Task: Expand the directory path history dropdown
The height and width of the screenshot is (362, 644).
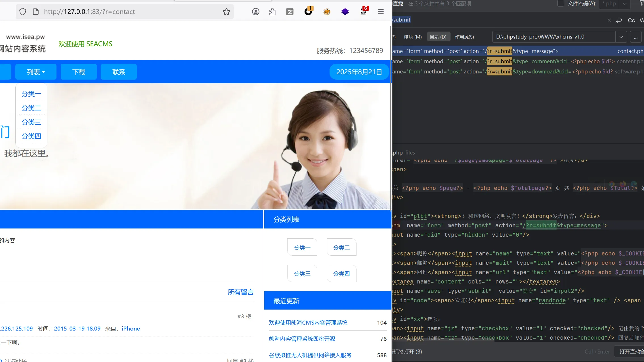Action: coord(621,37)
